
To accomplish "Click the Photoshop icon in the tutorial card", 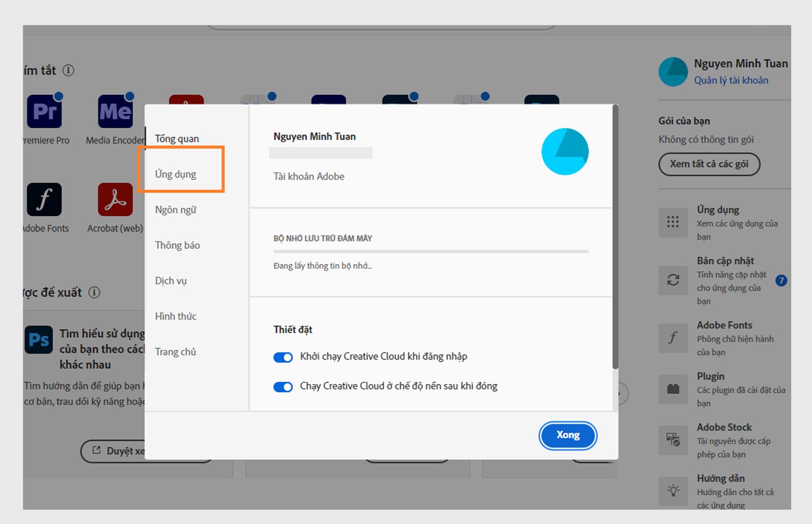I will pyautogui.click(x=38, y=340).
